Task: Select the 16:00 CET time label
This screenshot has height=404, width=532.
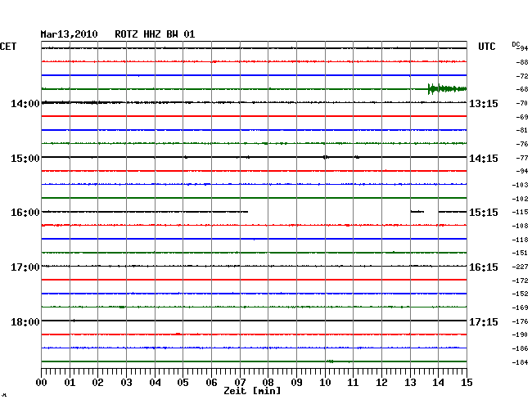Action: click(25, 213)
